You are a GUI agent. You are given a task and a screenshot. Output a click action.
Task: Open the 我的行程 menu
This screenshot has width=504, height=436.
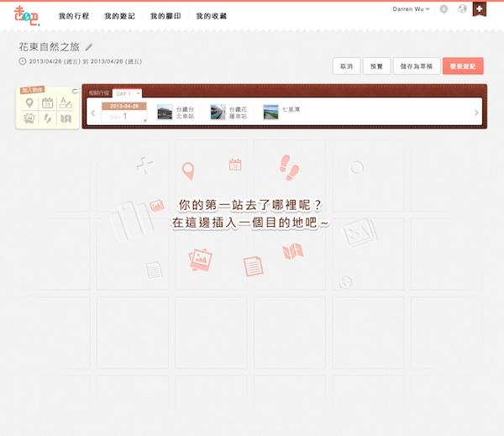coord(75,16)
